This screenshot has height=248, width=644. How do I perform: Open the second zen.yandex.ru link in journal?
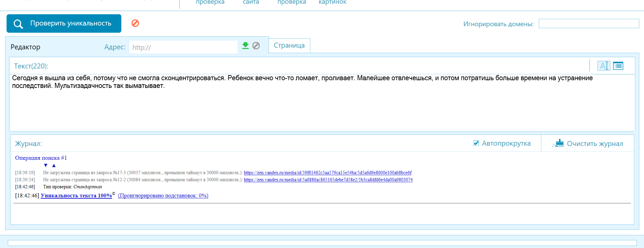click(328, 180)
